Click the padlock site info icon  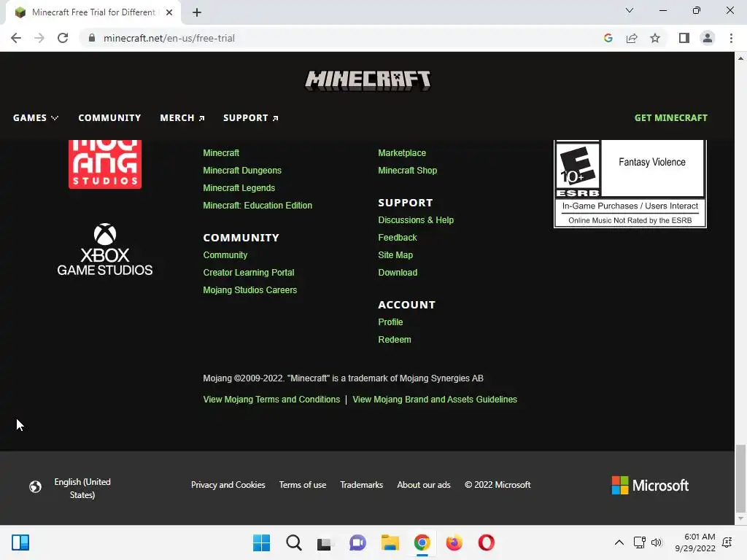(92, 38)
